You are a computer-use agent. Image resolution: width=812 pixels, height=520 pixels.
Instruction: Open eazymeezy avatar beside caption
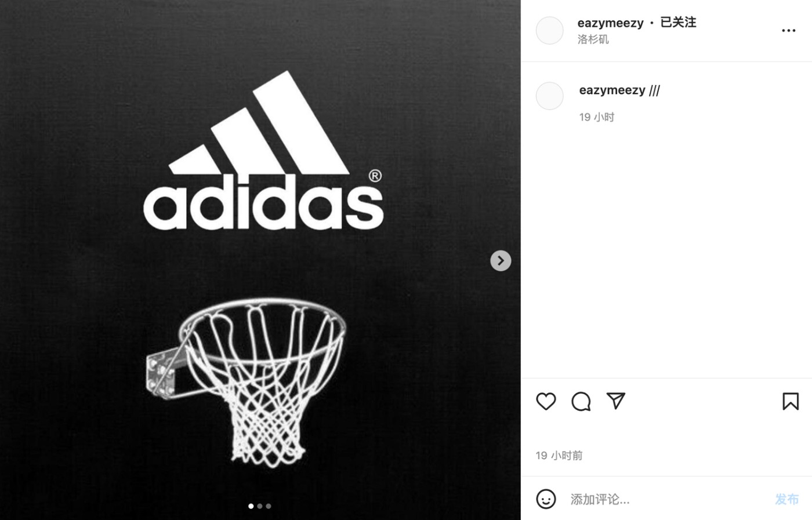tap(549, 96)
